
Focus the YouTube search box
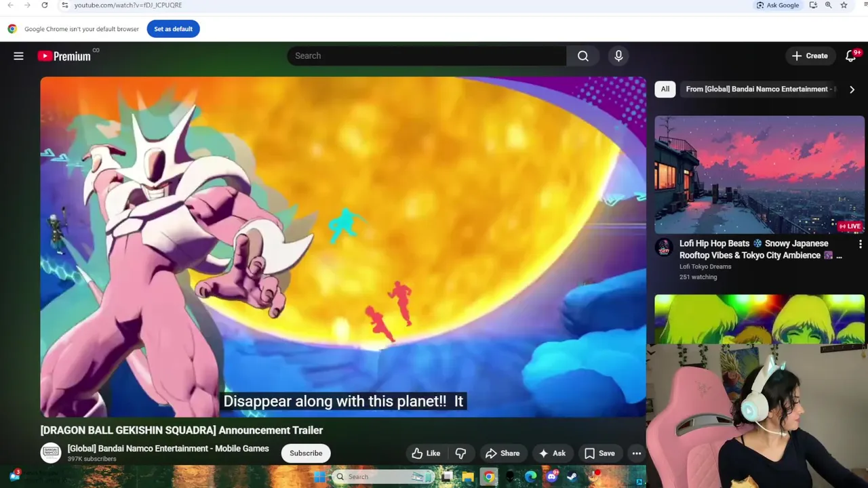pos(427,56)
